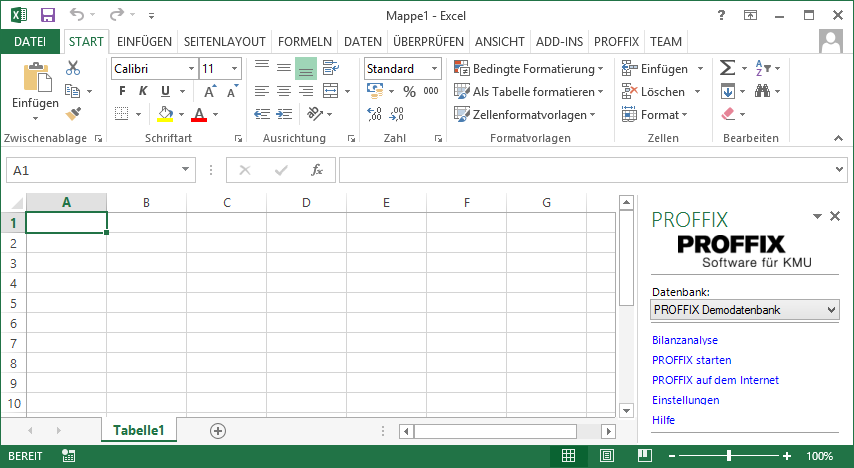This screenshot has height=468, width=854.
Task: Apply thousands separator format
Action: [x=431, y=91]
